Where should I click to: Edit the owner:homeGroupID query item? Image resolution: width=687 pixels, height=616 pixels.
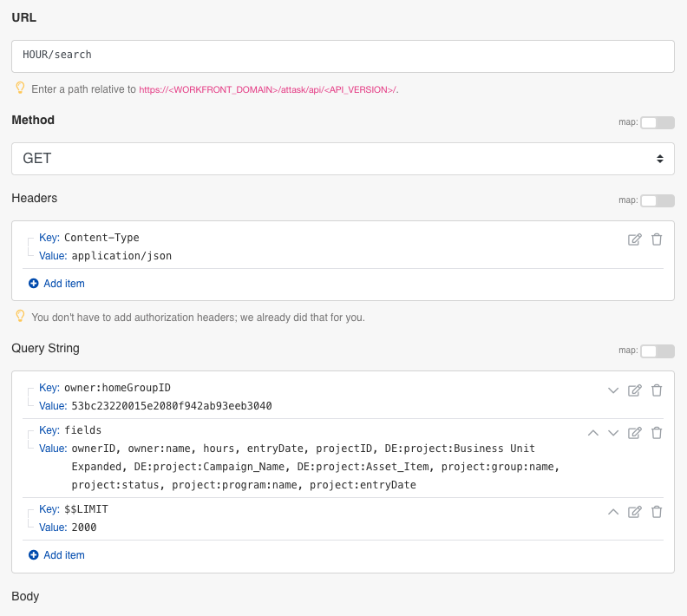click(x=634, y=390)
